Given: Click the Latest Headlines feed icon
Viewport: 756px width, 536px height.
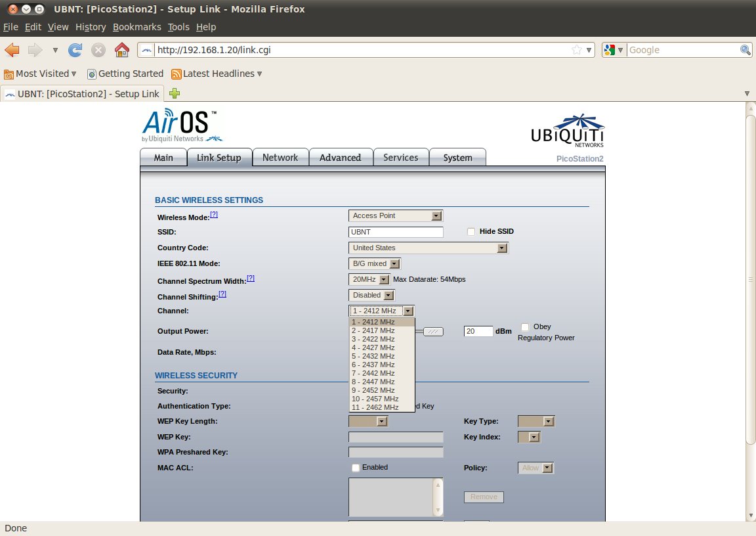Looking at the screenshot, I should click(176, 74).
